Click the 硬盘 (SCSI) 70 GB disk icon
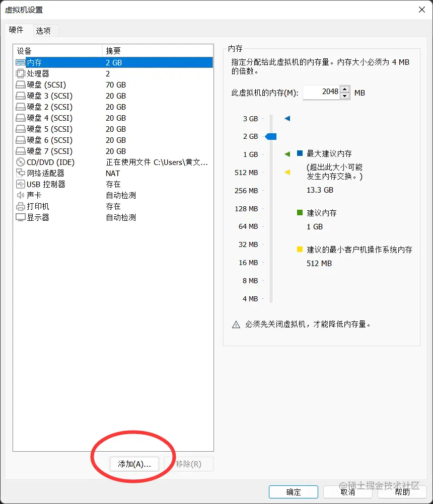The width and height of the screenshot is (433, 504). tap(21, 85)
